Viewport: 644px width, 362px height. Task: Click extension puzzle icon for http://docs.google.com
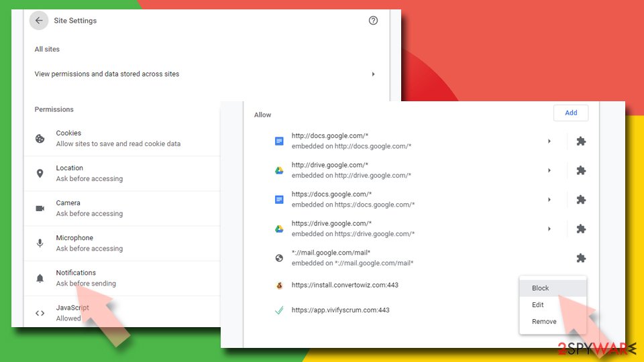point(581,141)
